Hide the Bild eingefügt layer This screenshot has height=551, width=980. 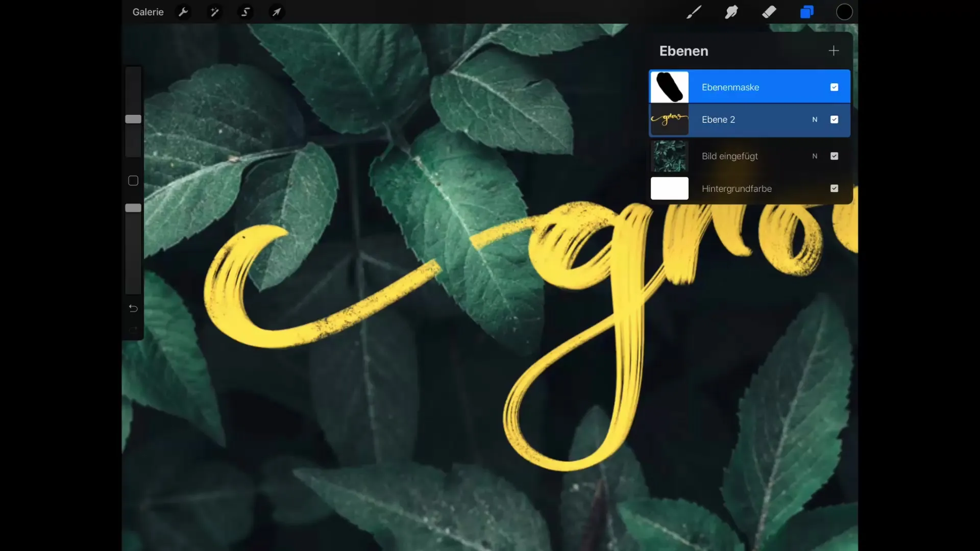coord(834,156)
